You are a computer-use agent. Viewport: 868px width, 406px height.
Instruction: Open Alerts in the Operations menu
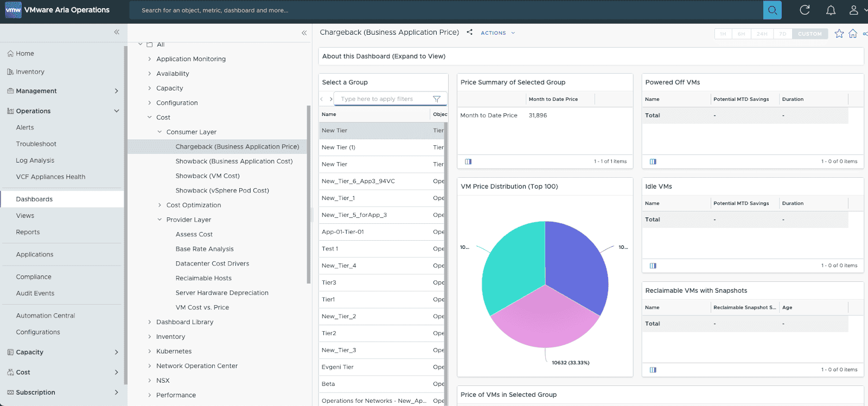pos(25,127)
